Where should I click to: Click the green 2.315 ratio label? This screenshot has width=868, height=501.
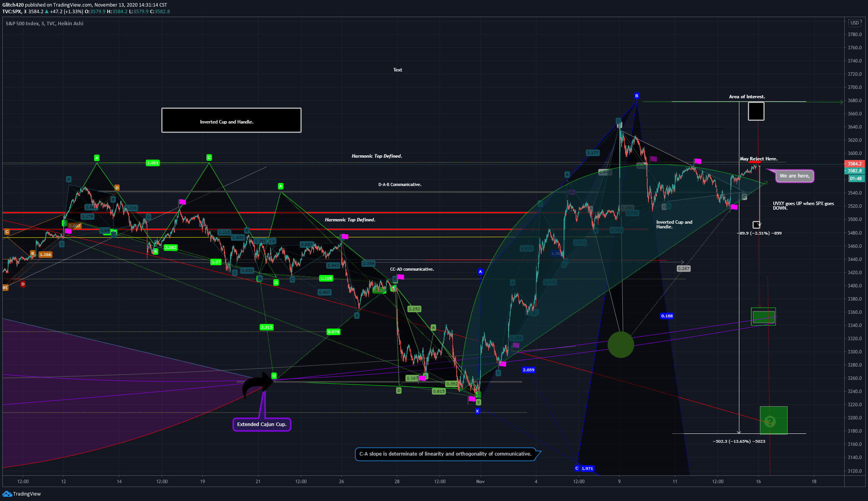[267, 327]
